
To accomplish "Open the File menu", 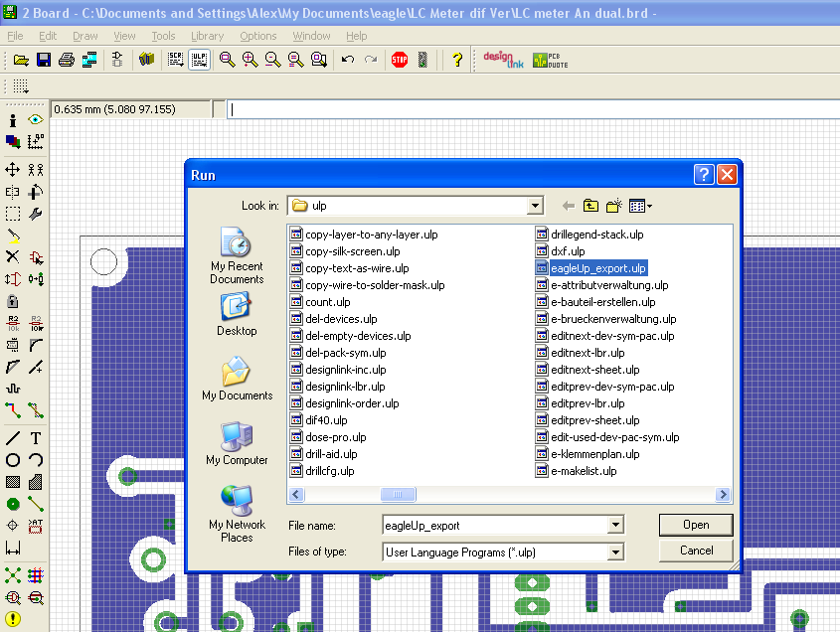I will (x=15, y=36).
